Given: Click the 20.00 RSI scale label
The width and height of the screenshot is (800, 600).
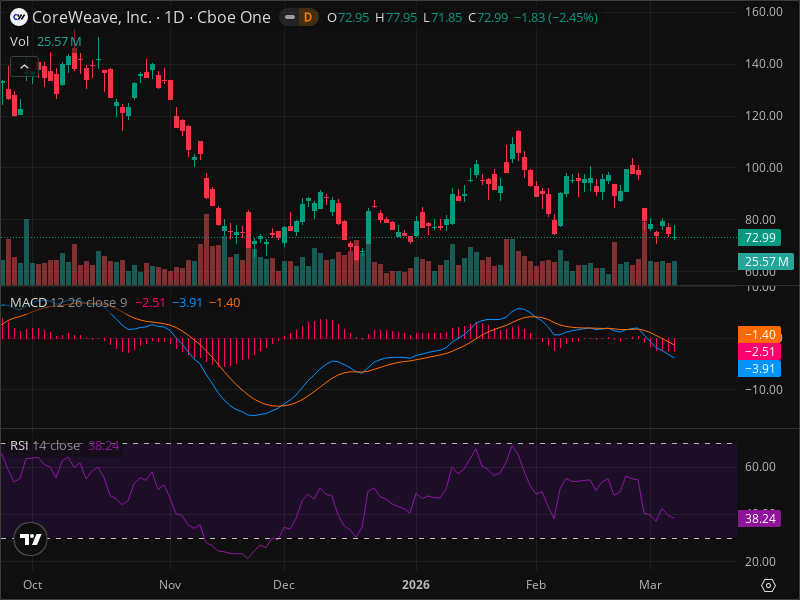Looking at the screenshot, I should point(760,562).
